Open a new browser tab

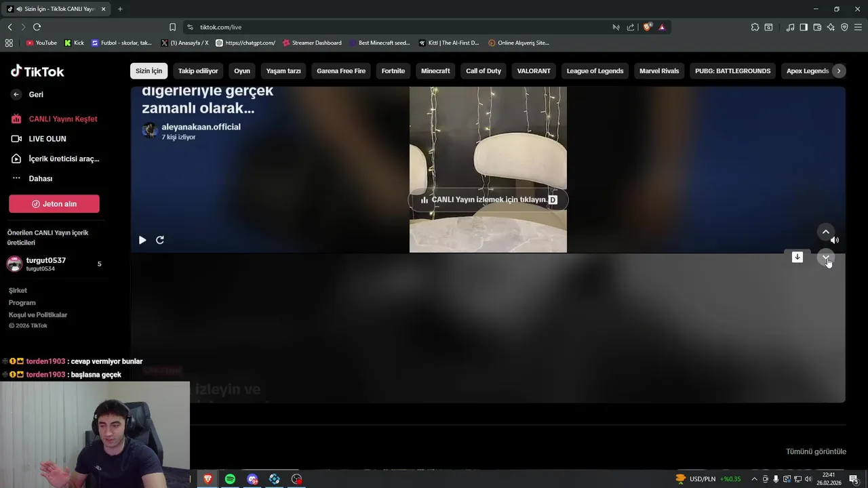tap(120, 9)
